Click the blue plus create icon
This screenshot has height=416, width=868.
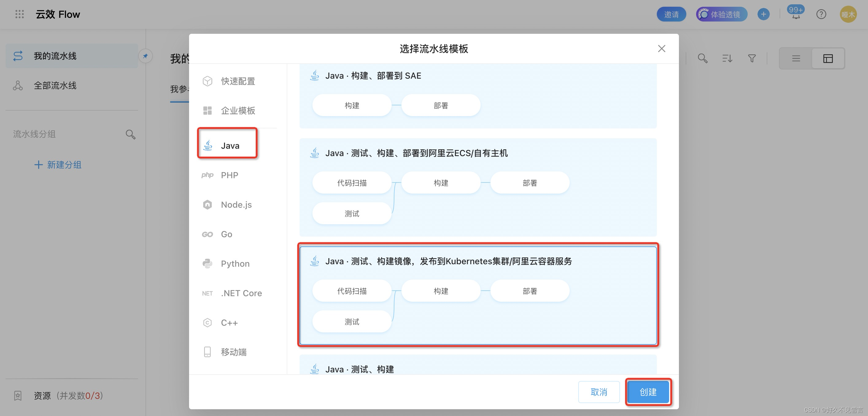[x=763, y=14]
